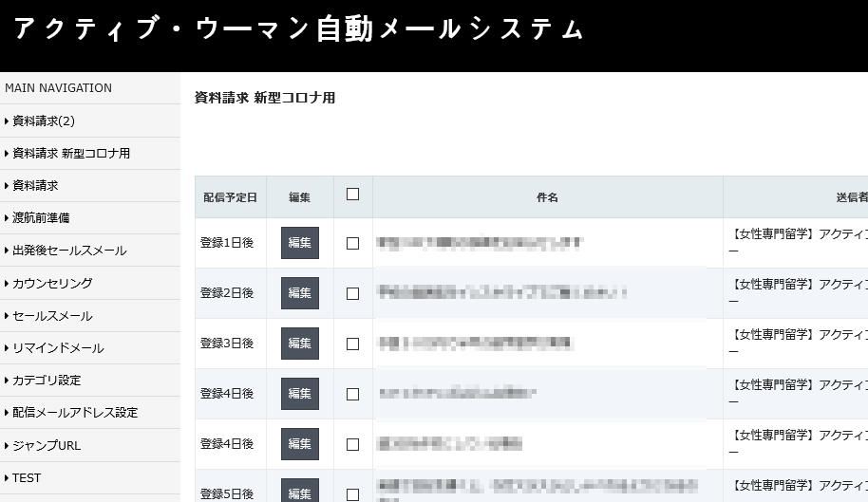
Task: Select ジャンプURL navigation item
Action: (47, 445)
